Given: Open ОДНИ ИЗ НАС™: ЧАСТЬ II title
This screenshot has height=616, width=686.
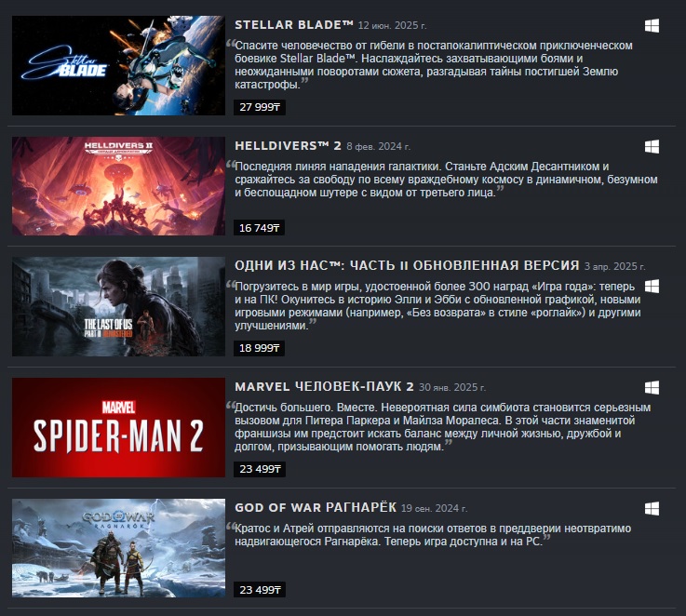Looking at the screenshot, I should (407, 265).
